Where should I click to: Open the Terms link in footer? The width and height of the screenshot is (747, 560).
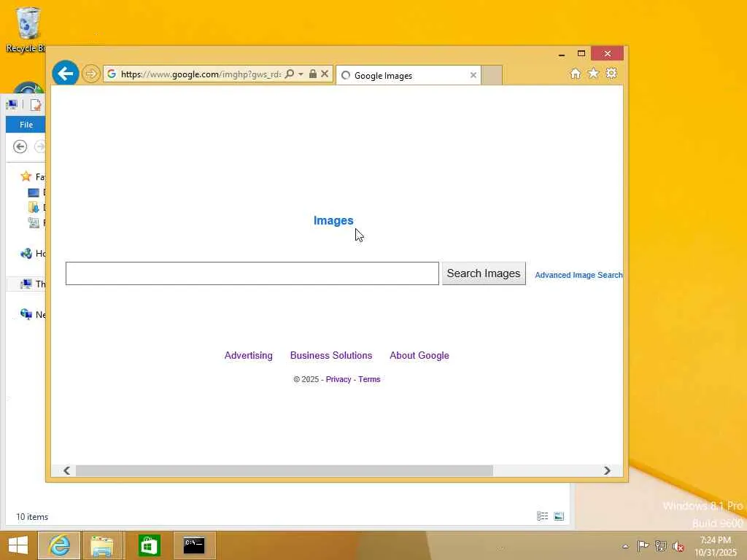point(369,379)
